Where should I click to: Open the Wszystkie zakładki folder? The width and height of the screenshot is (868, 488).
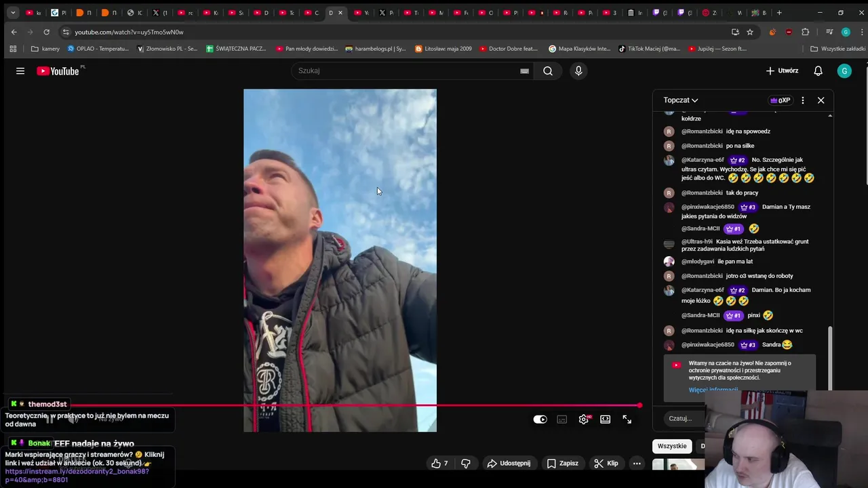(x=838, y=49)
